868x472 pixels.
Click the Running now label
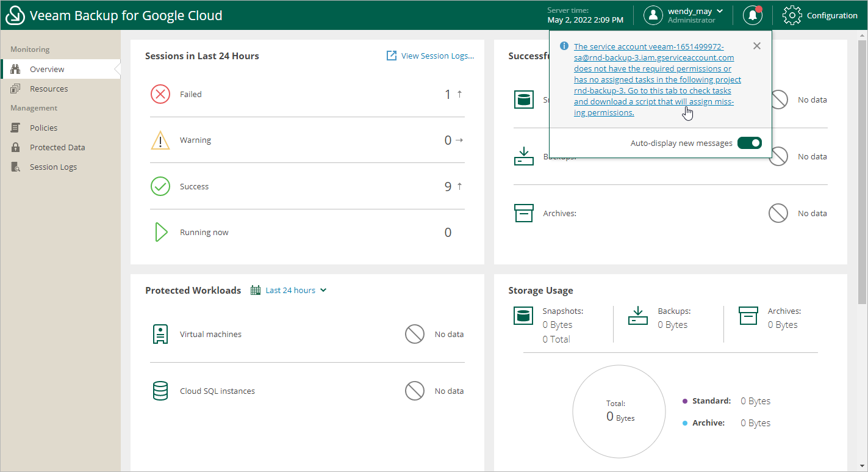coord(204,232)
